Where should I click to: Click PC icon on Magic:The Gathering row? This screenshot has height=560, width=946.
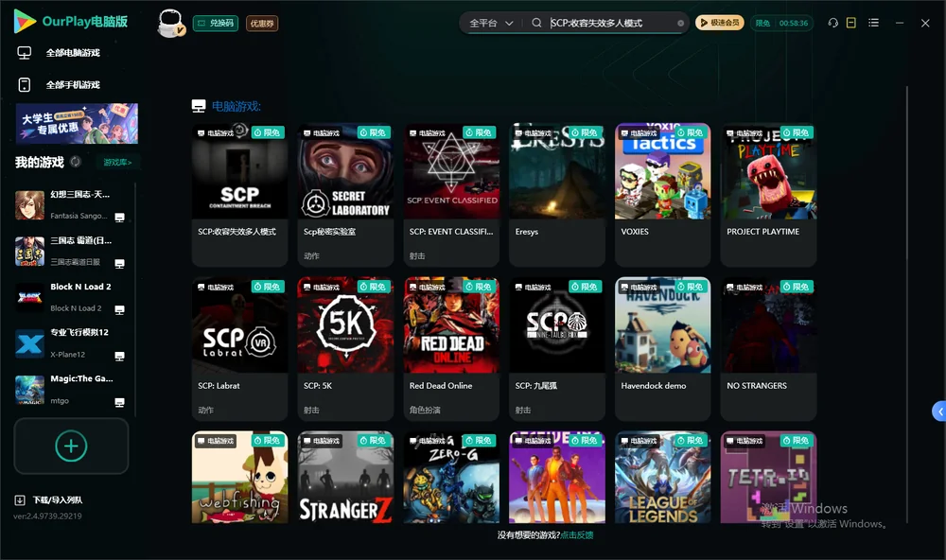[119, 403]
